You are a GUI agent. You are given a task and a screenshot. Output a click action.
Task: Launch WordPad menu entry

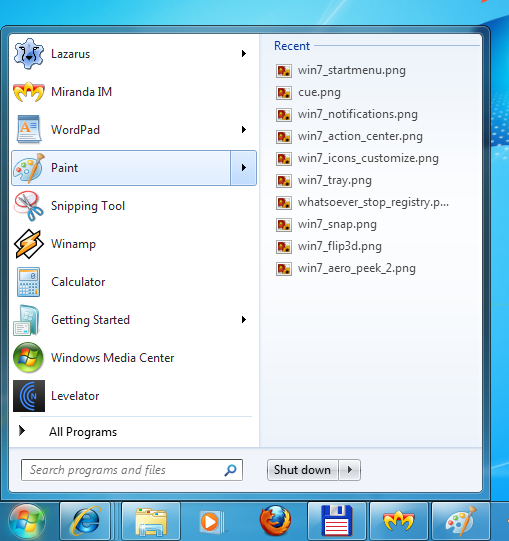click(134, 130)
